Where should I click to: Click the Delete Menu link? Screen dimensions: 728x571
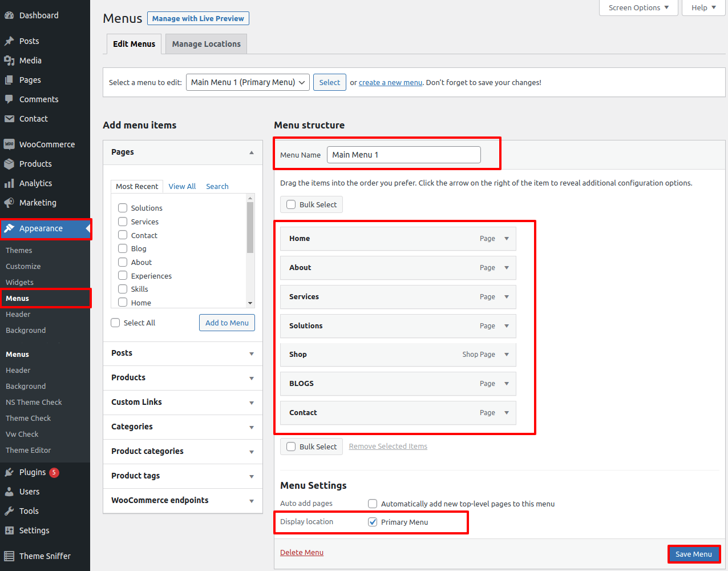click(x=301, y=553)
